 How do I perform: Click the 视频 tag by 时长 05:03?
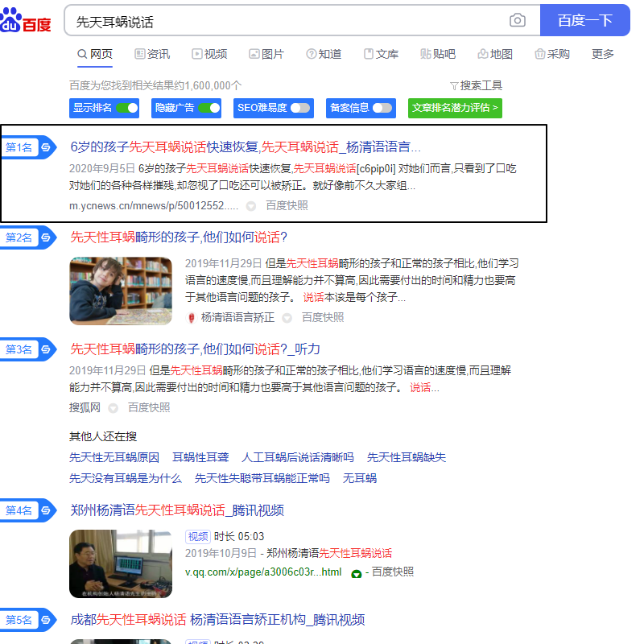coord(198,537)
